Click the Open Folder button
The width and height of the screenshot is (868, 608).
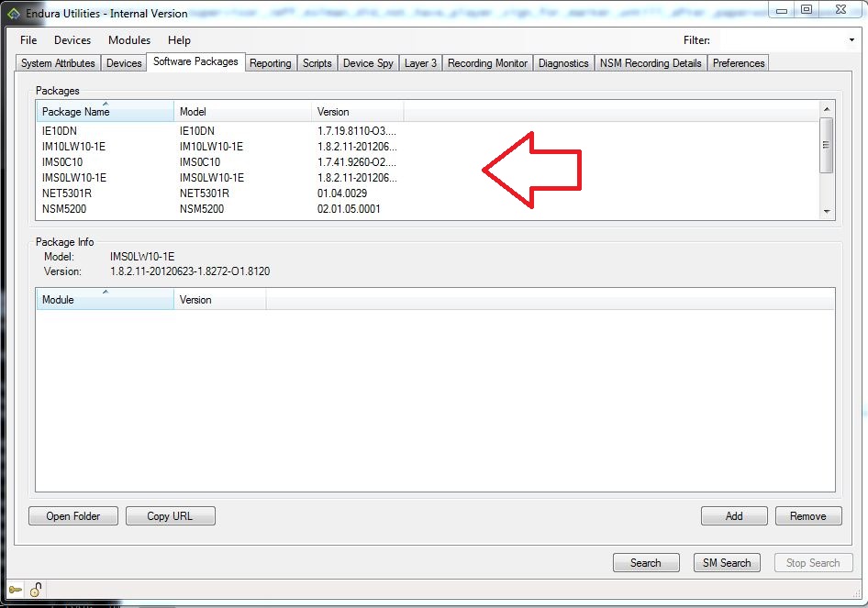tap(72, 515)
